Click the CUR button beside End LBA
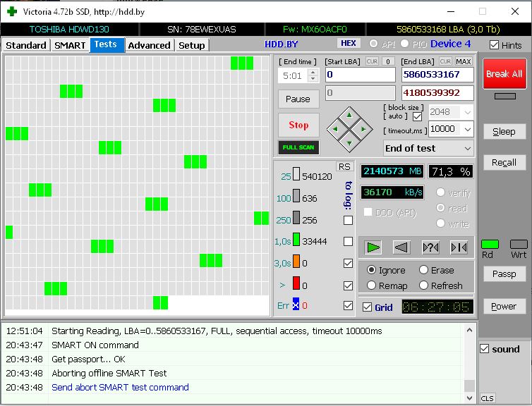 [445, 61]
